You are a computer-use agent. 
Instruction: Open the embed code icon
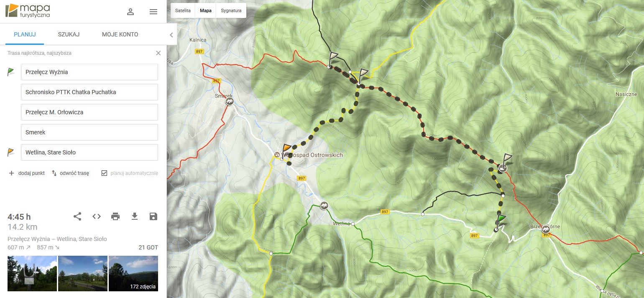pyautogui.click(x=97, y=216)
